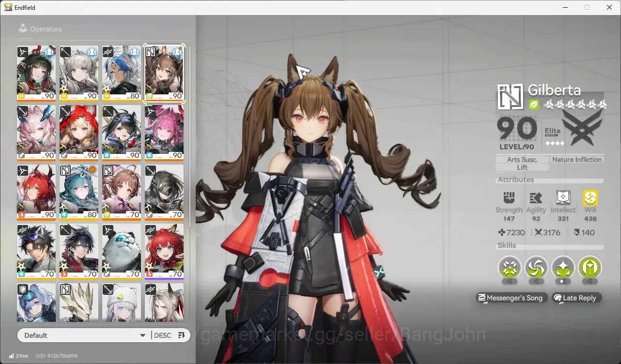
Task: Open the third skill four-point star icon
Action: [563, 267]
